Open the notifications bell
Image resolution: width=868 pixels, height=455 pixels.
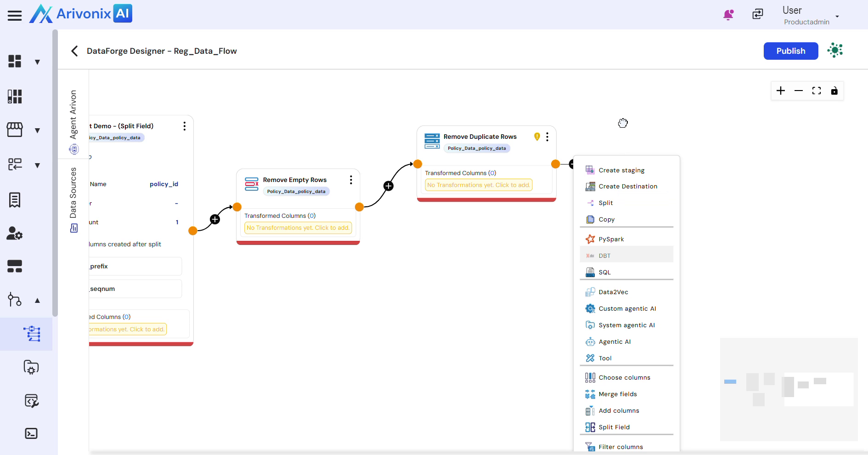(728, 15)
